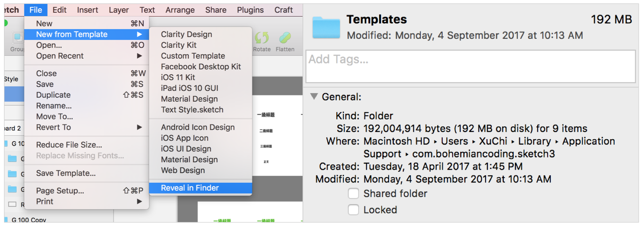Choose Save Template… from File menu
Image resolution: width=644 pixels, height=226 pixels.
point(66,173)
